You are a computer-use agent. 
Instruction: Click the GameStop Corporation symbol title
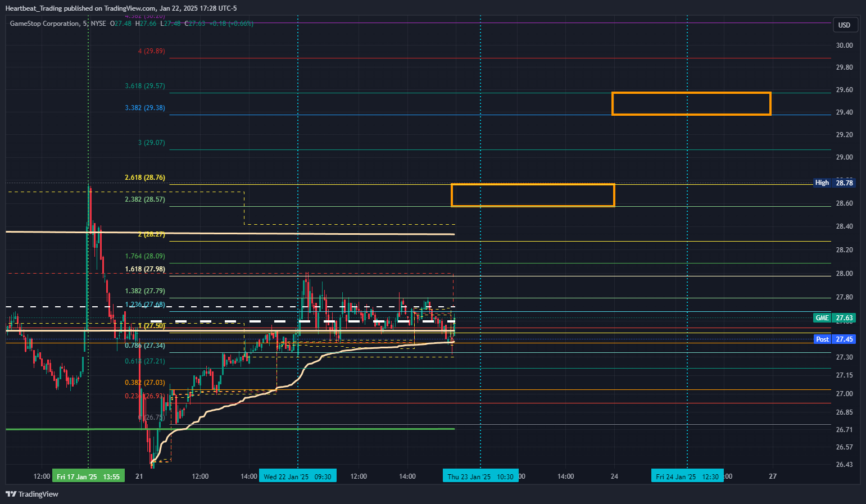click(x=45, y=24)
